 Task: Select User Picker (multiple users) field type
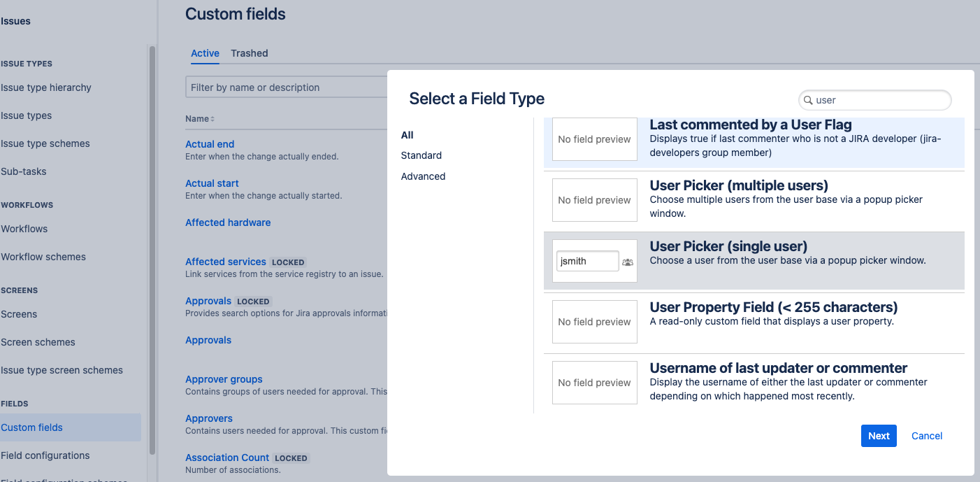(754, 201)
